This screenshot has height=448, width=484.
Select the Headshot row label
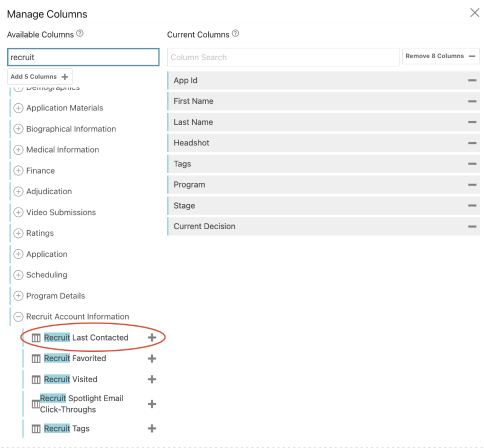click(x=191, y=143)
